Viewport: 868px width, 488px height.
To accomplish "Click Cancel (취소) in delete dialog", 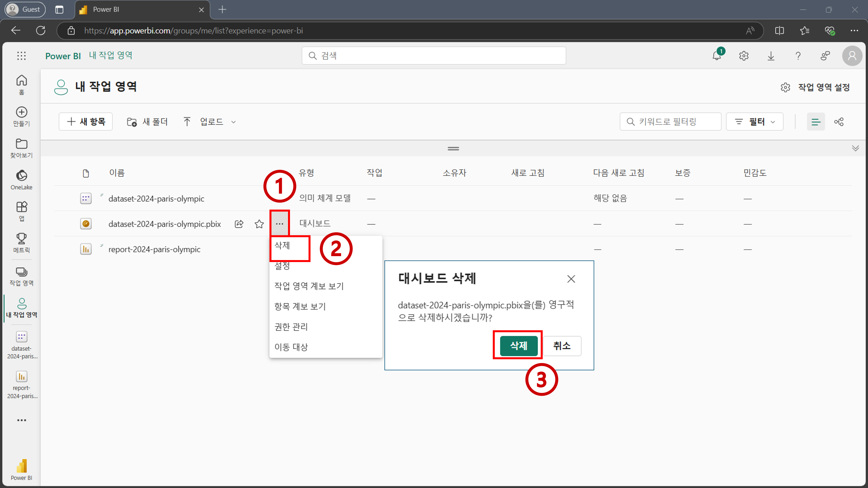I will pyautogui.click(x=562, y=345).
